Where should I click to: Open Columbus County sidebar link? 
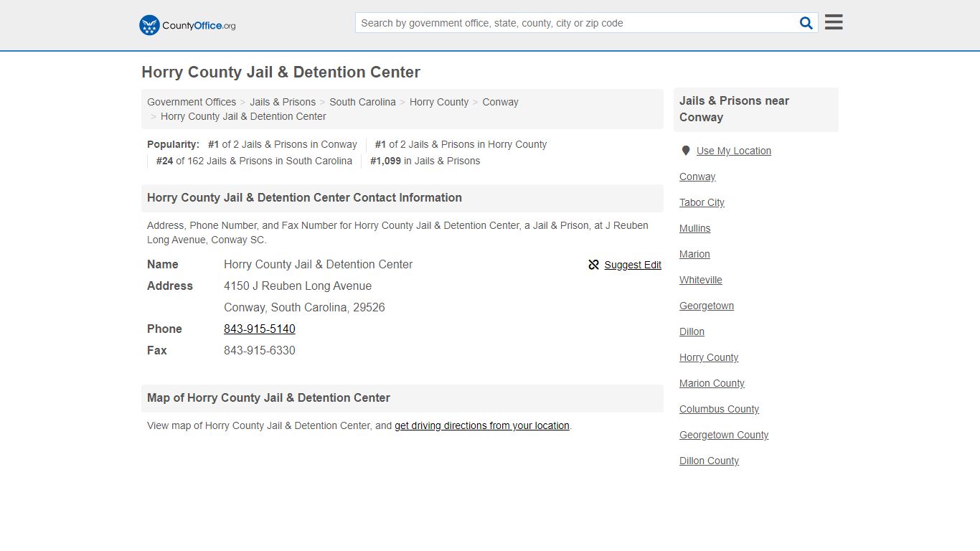coord(719,409)
